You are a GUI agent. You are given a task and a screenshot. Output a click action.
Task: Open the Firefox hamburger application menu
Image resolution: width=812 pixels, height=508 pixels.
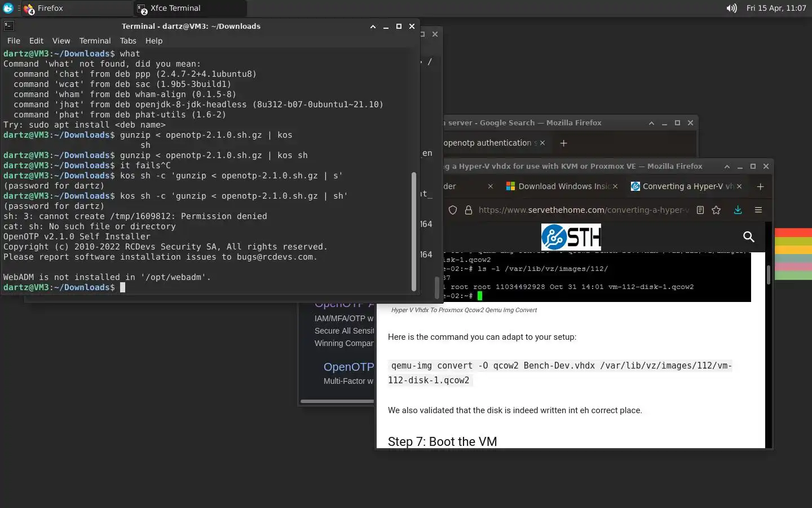tap(758, 210)
